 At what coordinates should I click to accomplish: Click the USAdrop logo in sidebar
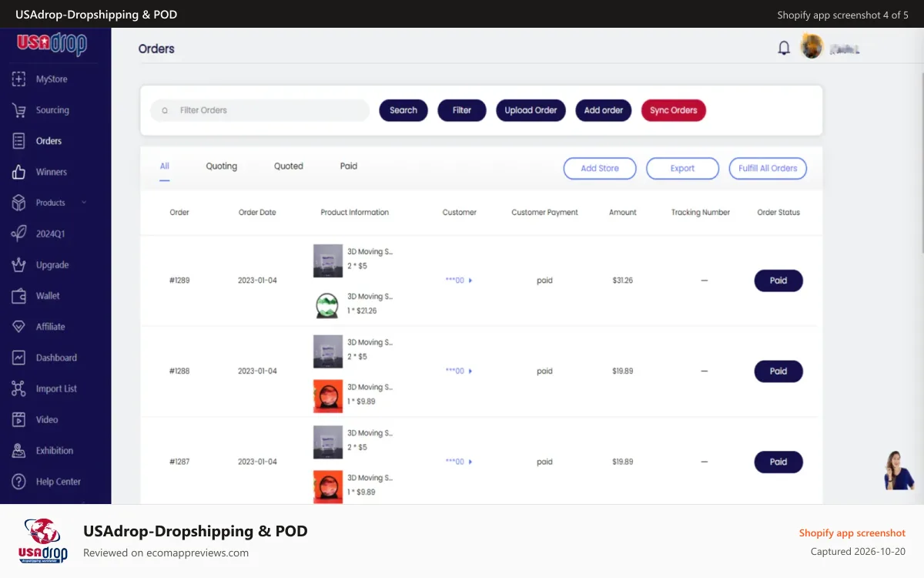52,44
